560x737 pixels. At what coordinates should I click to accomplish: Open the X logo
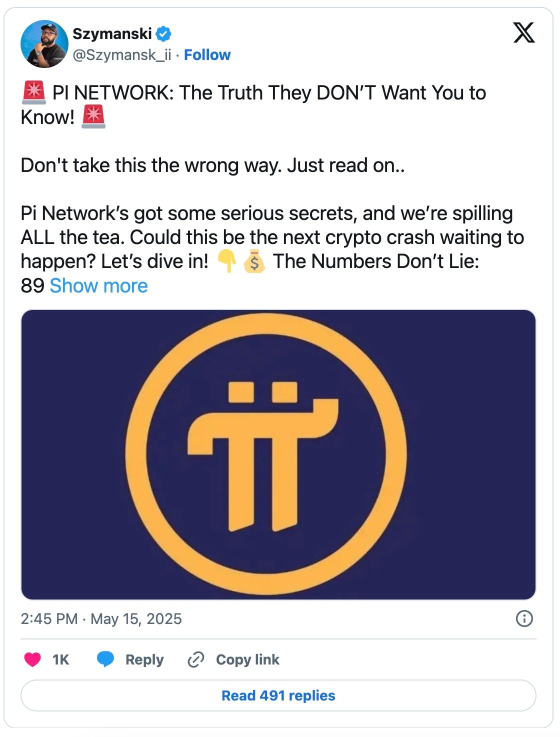coord(523,33)
